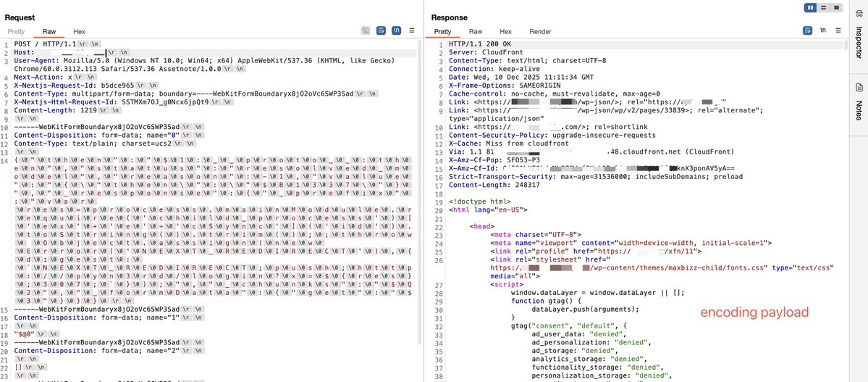Select side-by-side split layout icon
868x382 pixels.
coord(811,8)
